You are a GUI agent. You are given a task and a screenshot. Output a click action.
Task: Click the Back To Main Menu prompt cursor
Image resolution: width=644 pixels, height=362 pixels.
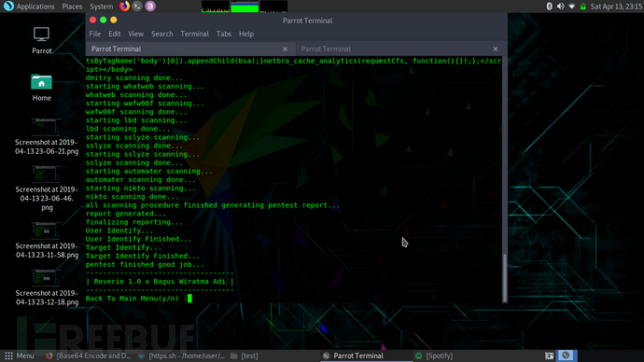189,299
